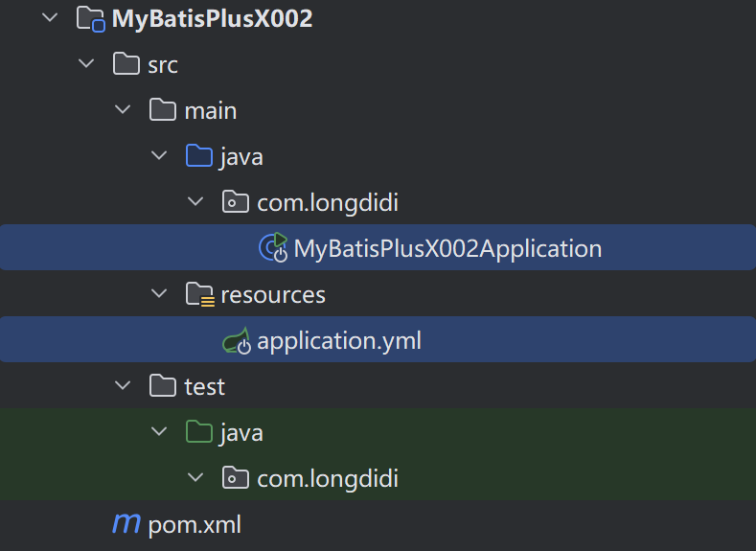Viewport: 756px width, 551px height.
Task: Click the test folder icon
Action: [163, 385]
